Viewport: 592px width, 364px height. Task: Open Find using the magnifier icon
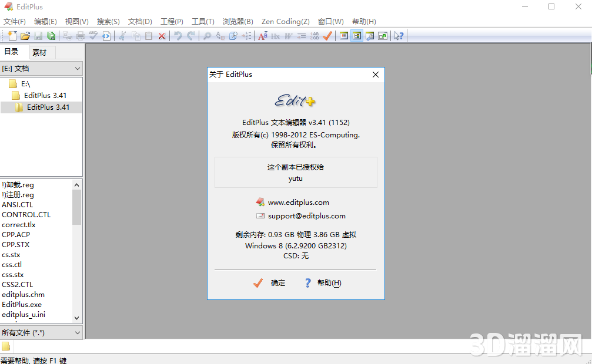207,36
